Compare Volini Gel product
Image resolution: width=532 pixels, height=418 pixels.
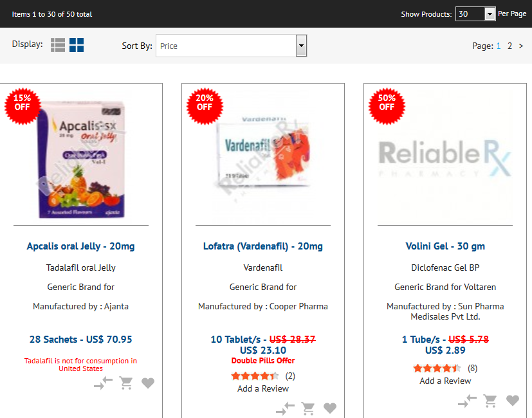468,401
